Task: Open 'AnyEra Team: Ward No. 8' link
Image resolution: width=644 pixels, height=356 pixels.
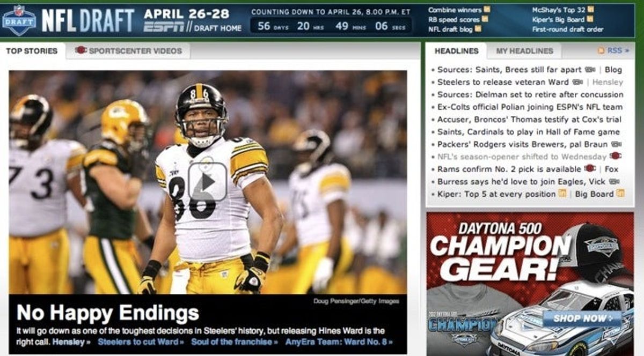Action: (339, 341)
